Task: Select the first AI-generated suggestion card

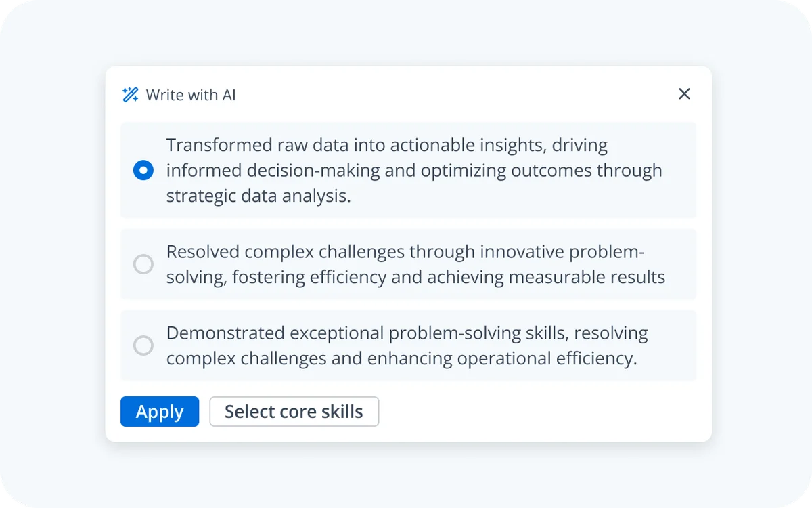Action: click(408, 170)
